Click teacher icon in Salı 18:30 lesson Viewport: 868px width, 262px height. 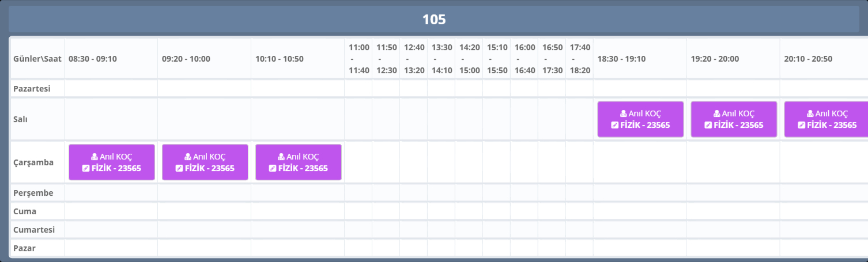624,114
